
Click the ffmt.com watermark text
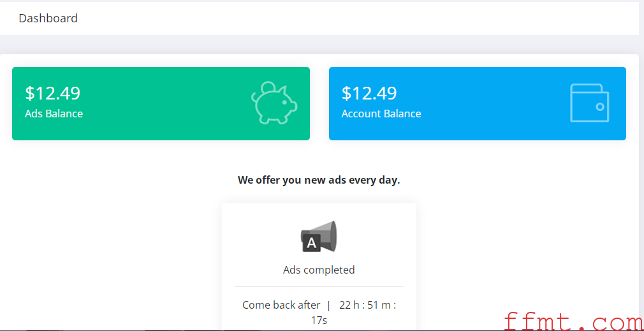[573, 322]
